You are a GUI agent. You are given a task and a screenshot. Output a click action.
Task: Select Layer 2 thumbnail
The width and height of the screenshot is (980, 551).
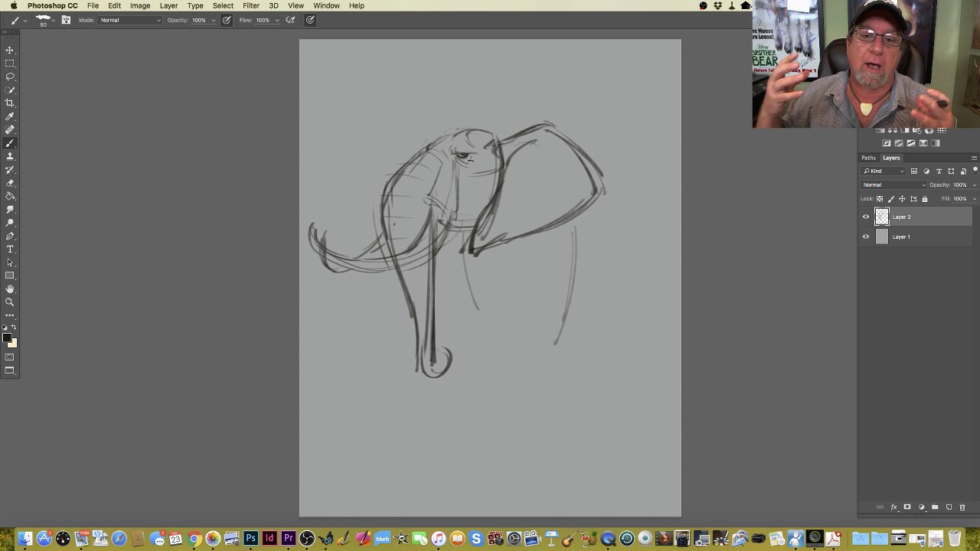tap(882, 217)
